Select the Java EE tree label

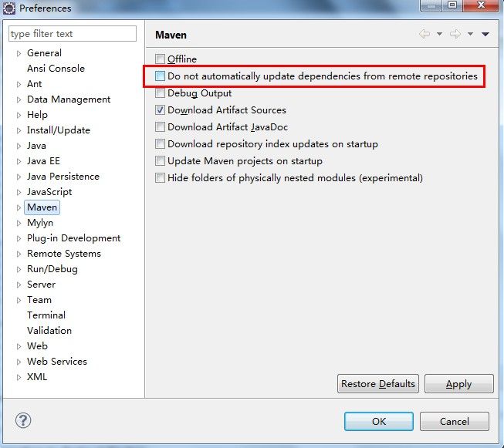(x=43, y=161)
